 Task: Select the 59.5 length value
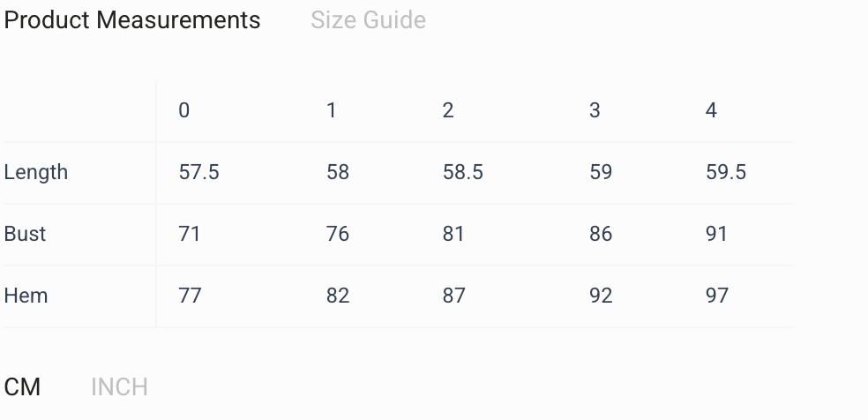pyautogui.click(x=726, y=173)
